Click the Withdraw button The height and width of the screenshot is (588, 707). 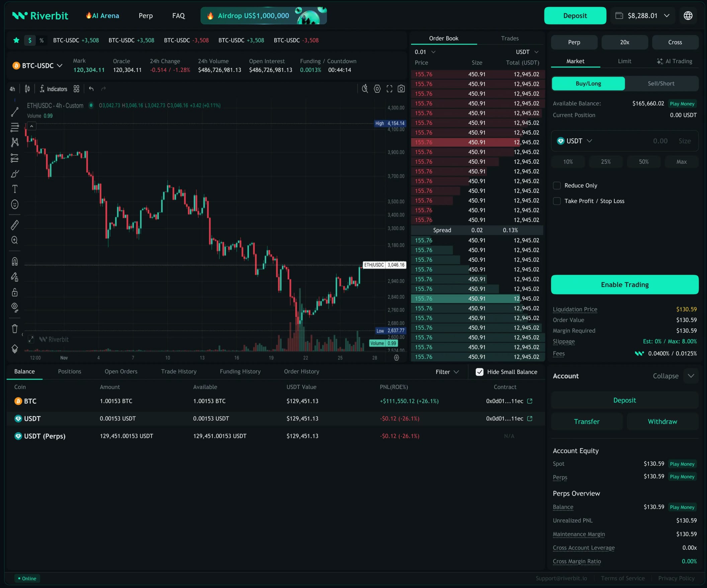(x=662, y=421)
